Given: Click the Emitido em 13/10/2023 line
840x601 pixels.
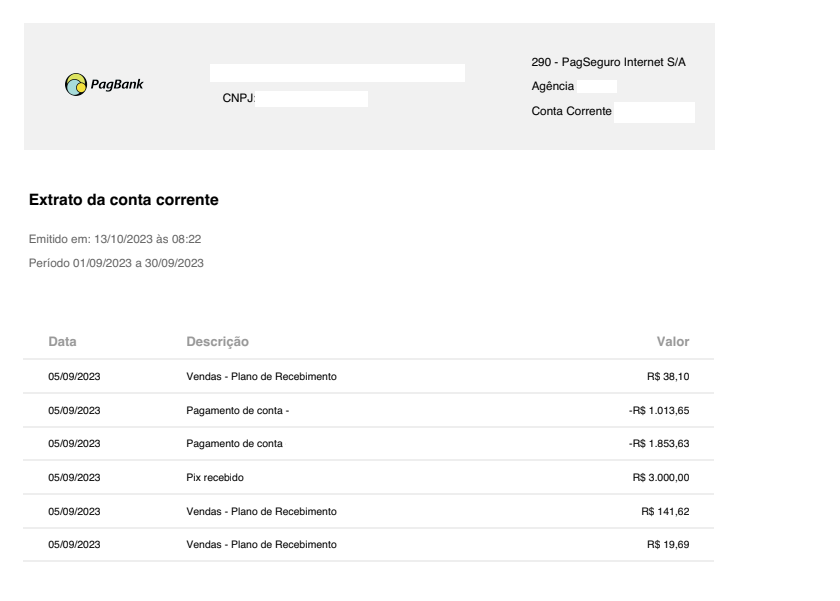Looking at the screenshot, I should [x=115, y=239].
